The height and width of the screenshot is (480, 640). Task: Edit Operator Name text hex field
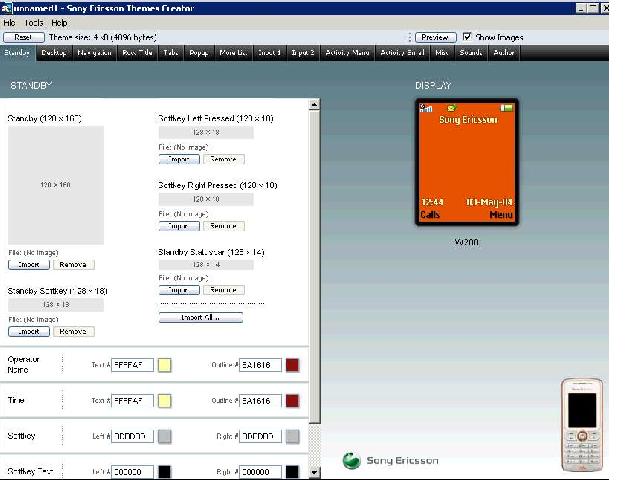coord(132,365)
